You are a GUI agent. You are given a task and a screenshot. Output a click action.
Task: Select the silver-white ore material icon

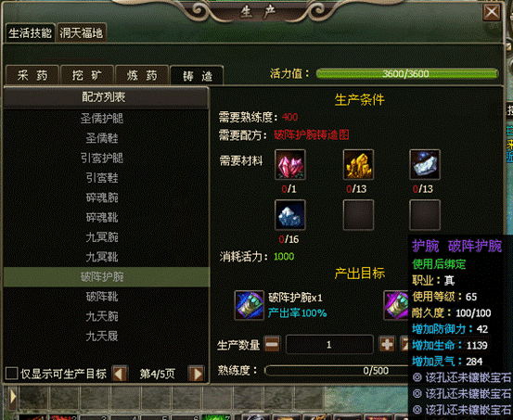425,164
